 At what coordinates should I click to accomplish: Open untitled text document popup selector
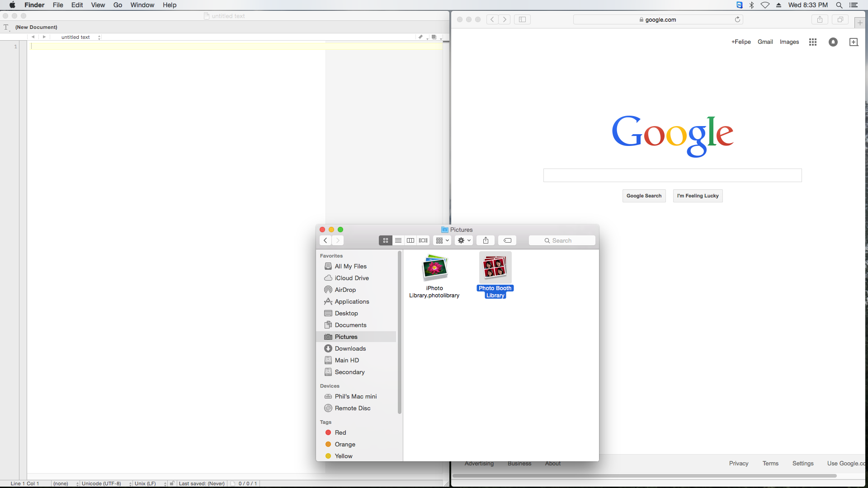pyautogui.click(x=80, y=37)
